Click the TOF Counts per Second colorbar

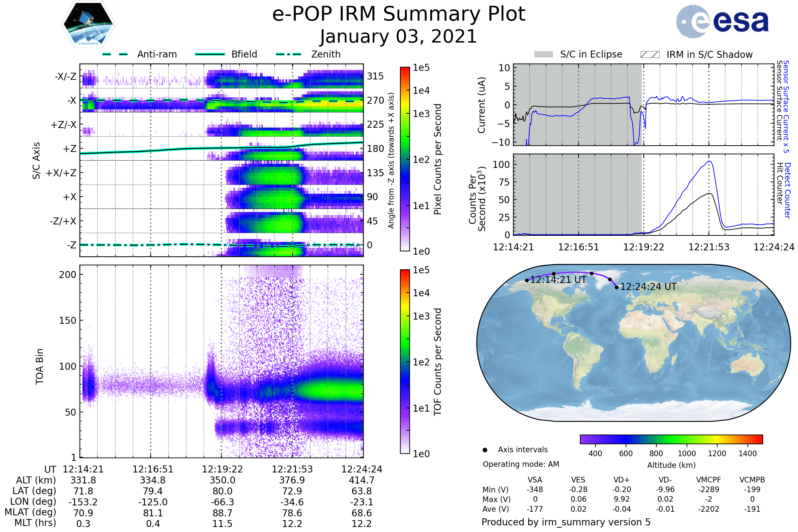tap(405, 361)
